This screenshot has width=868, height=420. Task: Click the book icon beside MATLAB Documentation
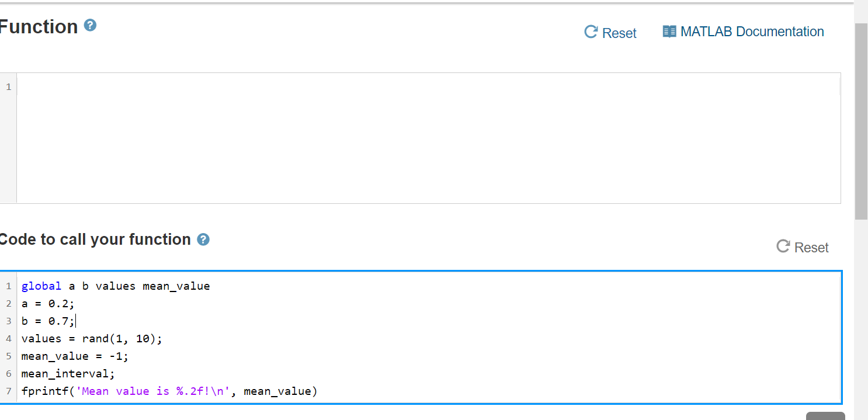pos(669,31)
